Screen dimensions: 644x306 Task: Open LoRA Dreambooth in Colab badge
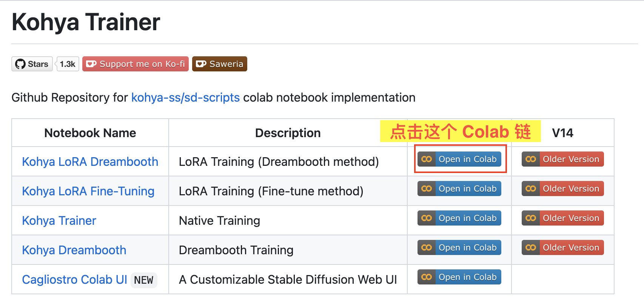(459, 159)
